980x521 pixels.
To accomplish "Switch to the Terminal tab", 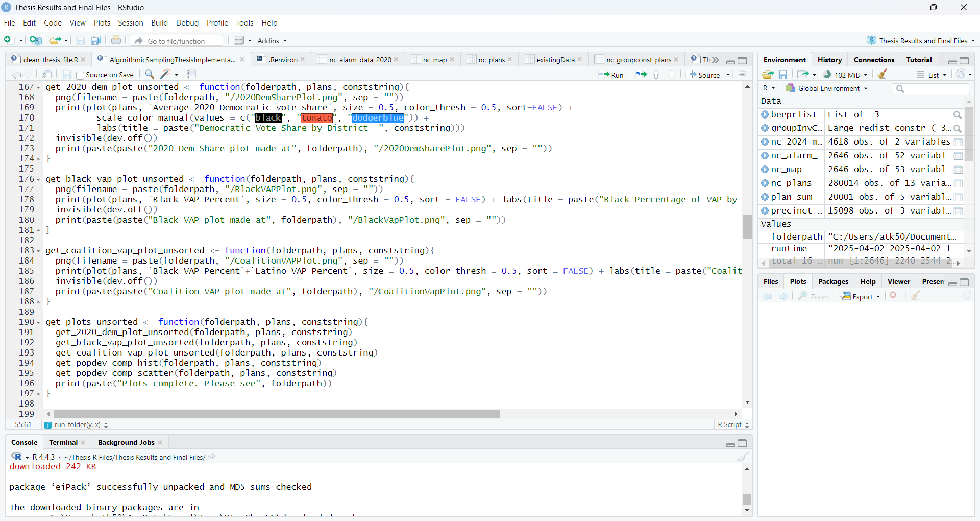I will [x=63, y=442].
